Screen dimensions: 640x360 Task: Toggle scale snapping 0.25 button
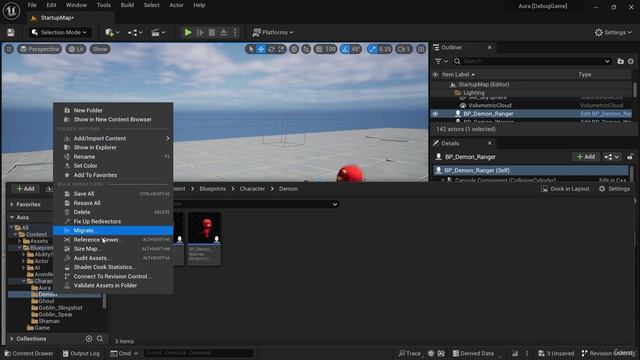pyautogui.click(x=380, y=49)
